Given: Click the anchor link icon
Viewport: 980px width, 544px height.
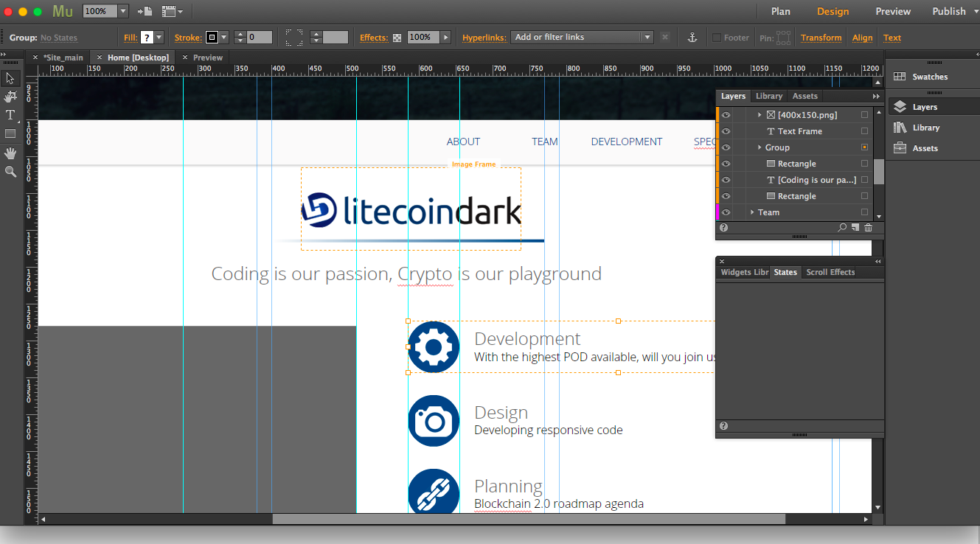Looking at the screenshot, I should pos(692,38).
